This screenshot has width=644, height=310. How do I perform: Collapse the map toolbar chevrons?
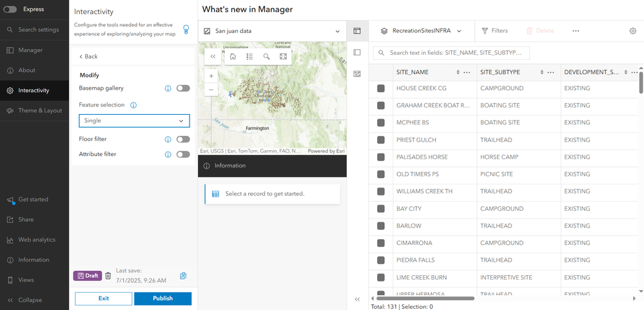point(213,57)
